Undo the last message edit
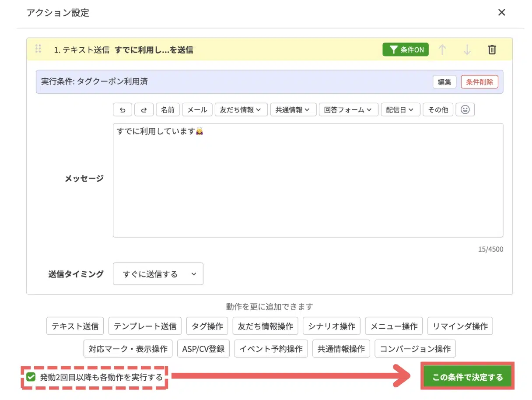Viewport: 532px width, 400px height. [122, 110]
